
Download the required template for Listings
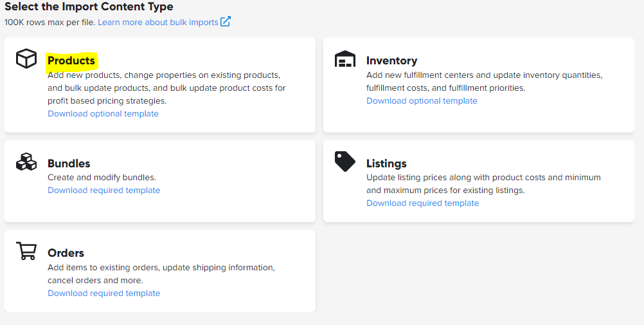[422, 203]
